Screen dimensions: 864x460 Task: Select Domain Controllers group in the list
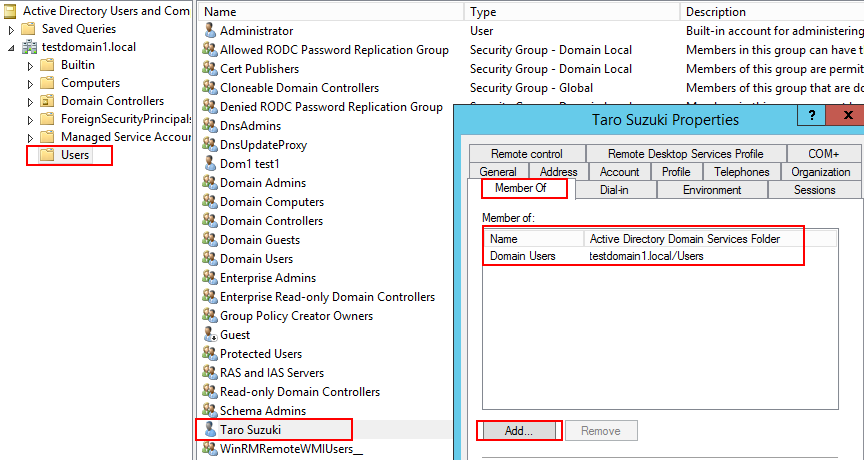pos(271,221)
